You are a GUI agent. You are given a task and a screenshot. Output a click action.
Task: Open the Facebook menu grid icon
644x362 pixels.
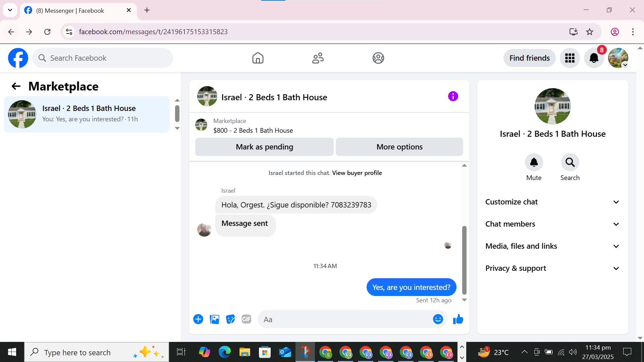(x=570, y=58)
